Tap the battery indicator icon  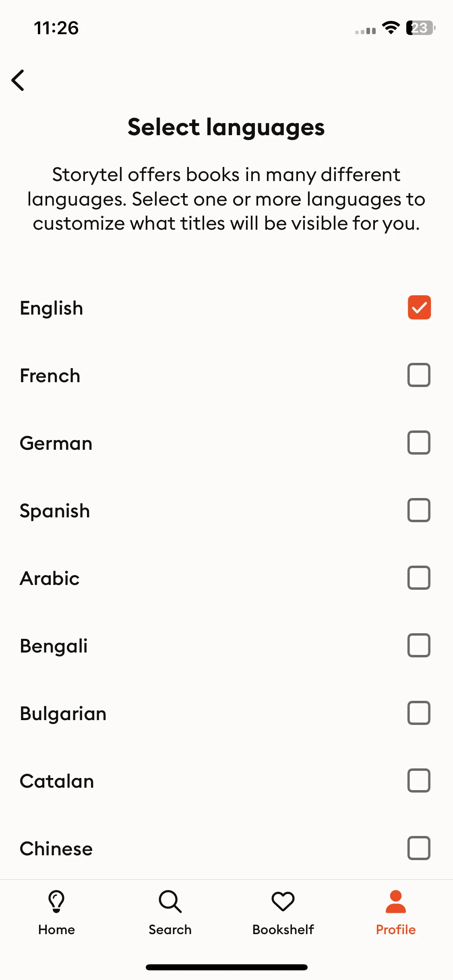tap(421, 28)
